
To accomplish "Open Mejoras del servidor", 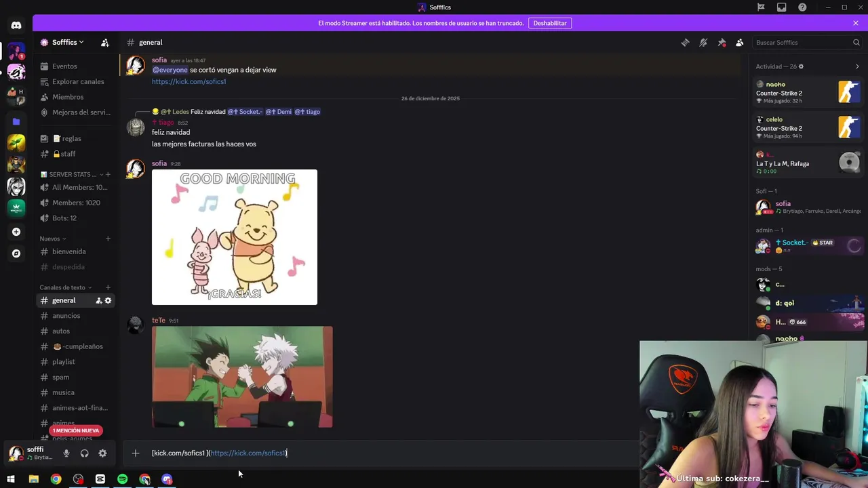I will pyautogui.click(x=75, y=113).
